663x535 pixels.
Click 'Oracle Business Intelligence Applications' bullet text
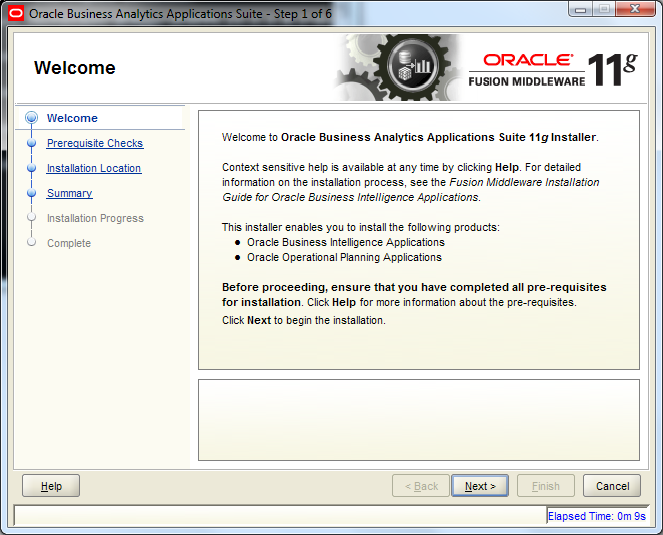[346, 242]
